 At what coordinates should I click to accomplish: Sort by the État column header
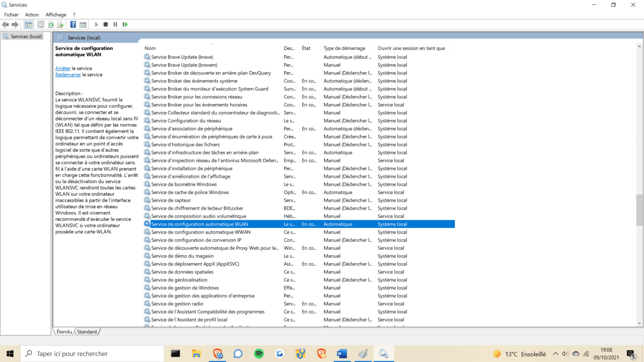(x=310, y=48)
